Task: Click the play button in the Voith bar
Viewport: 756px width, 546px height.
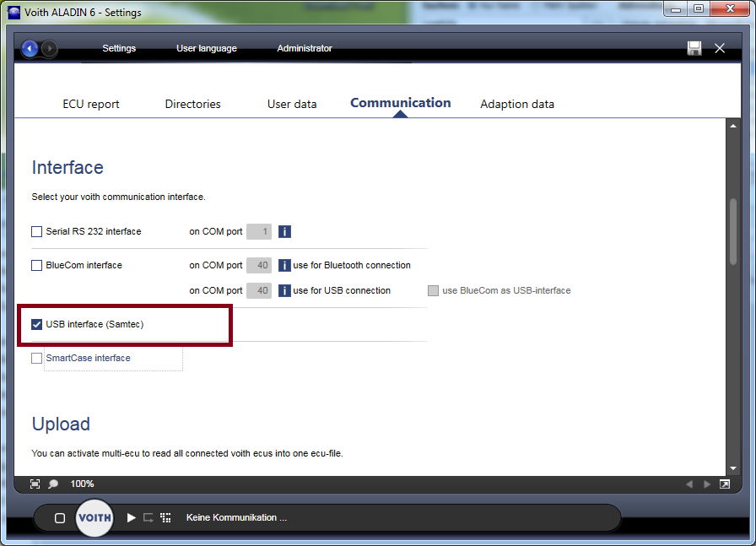Action: [x=131, y=518]
